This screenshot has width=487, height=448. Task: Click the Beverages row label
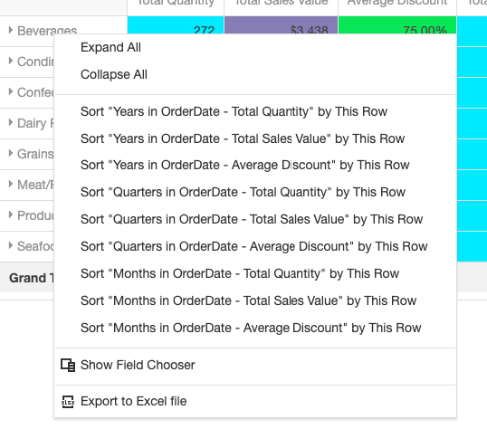point(47,31)
